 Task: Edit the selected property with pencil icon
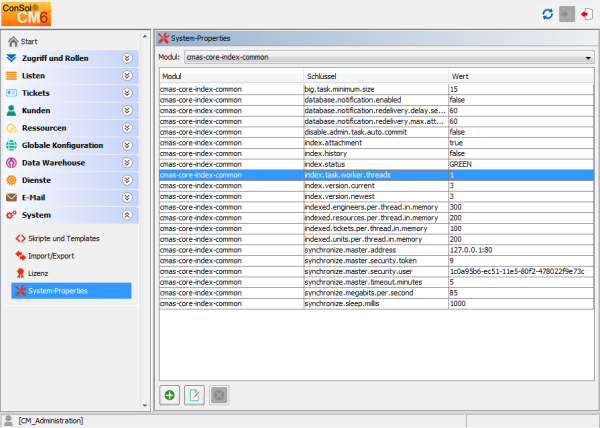click(194, 395)
